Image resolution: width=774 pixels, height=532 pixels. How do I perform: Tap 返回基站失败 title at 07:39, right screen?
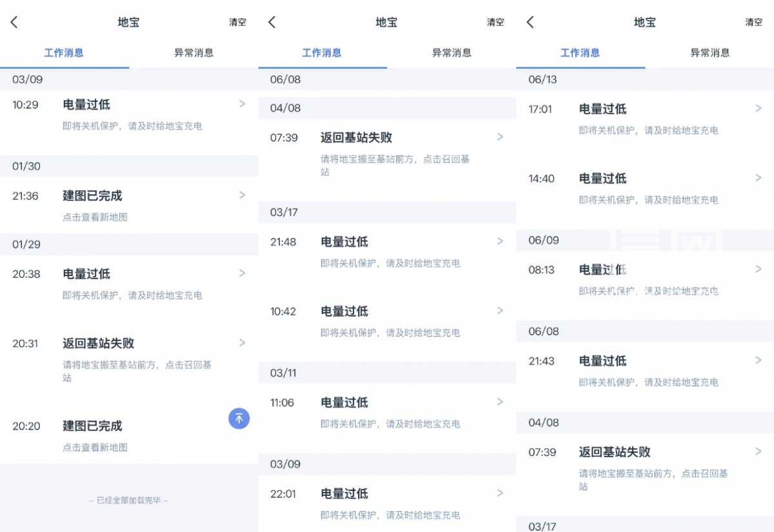tap(614, 452)
